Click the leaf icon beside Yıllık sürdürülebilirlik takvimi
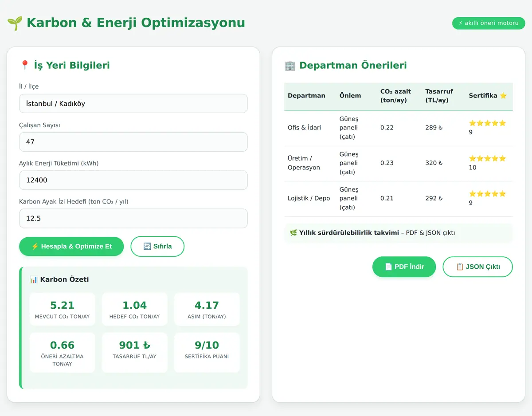Image resolution: width=532 pixels, height=416 pixels. tap(293, 233)
